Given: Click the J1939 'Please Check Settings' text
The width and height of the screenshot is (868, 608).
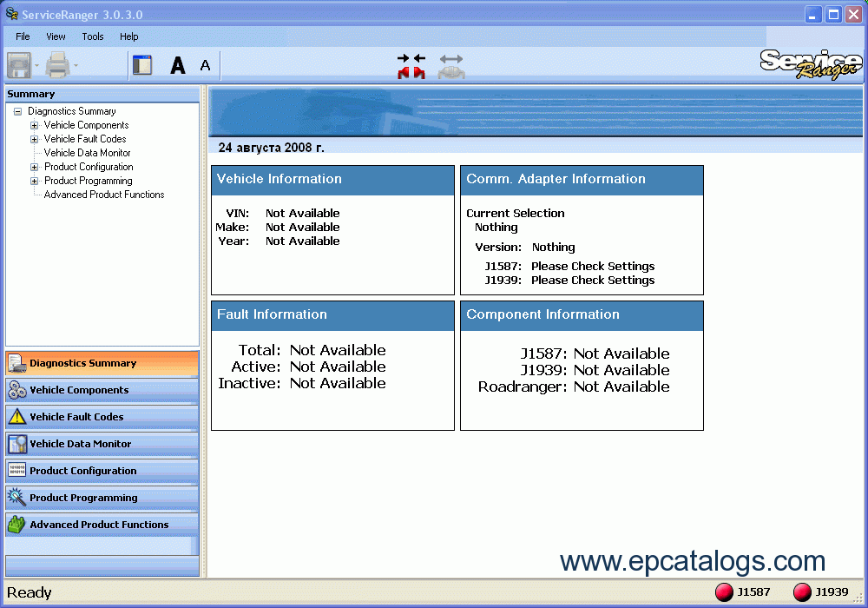Looking at the screenshot, I should [x=593, y=281].
